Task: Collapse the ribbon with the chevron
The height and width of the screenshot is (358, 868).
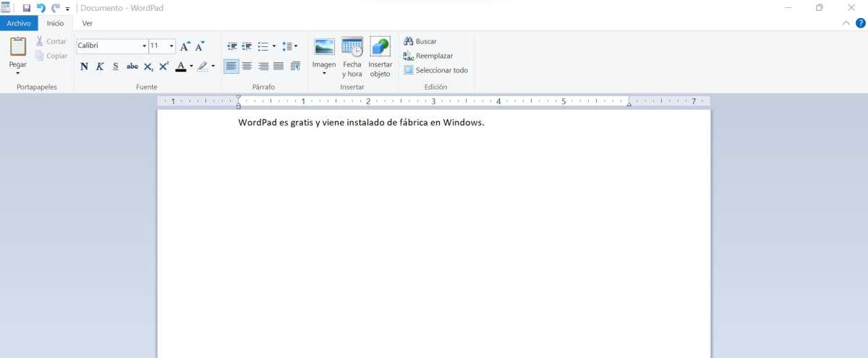Action: (847, 23)
